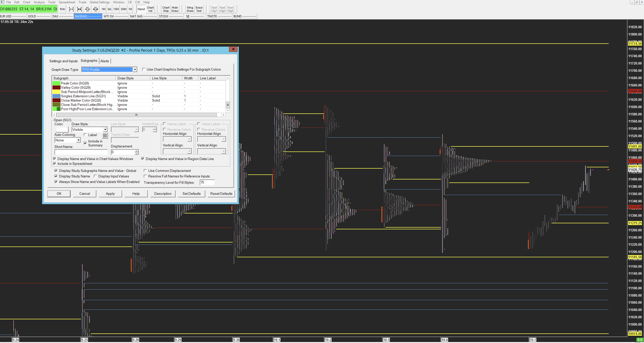Click the bold expand bar spacing icon

[x=79, y=9]
